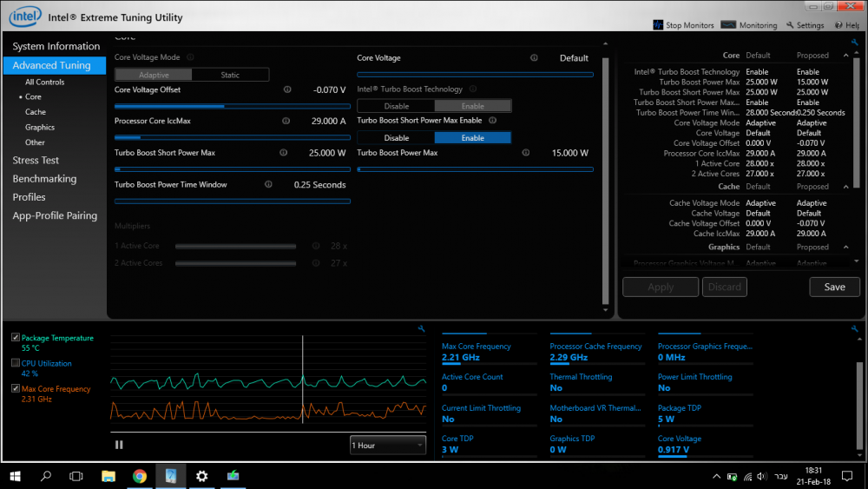Open Settings wrench icon
The height and width of the screenshot is (489, 868).
point(790,25)
